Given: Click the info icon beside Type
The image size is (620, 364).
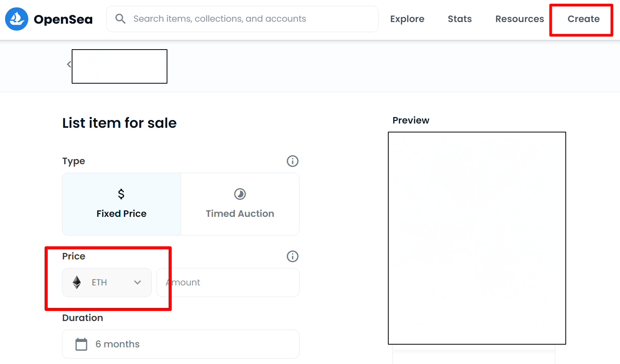Looking at the screenshot, I should point(293,161).
